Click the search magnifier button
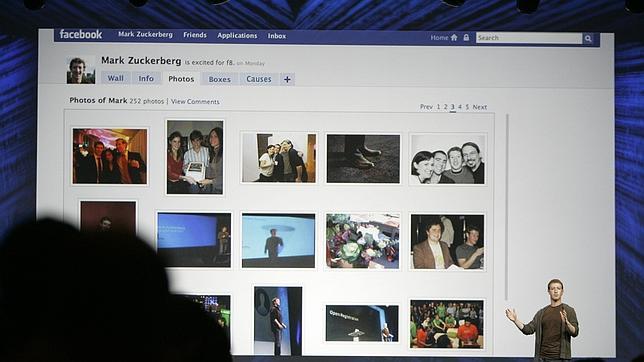 point(588,39)
